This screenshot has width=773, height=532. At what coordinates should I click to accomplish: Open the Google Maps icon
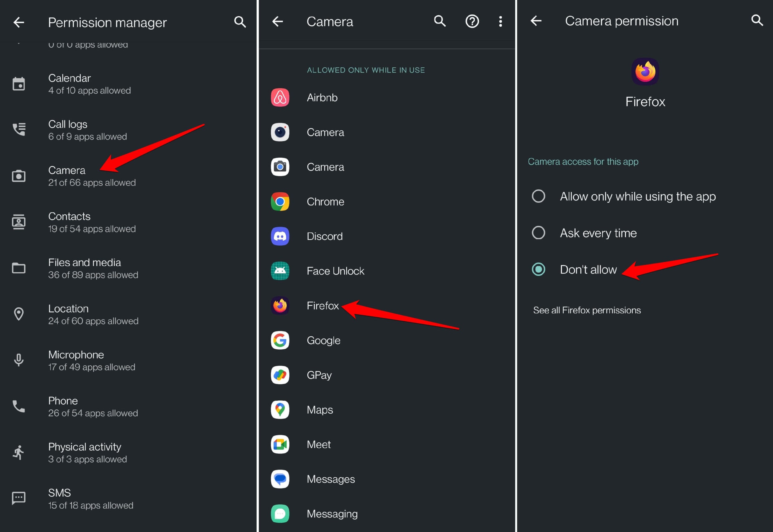point(280,410)
